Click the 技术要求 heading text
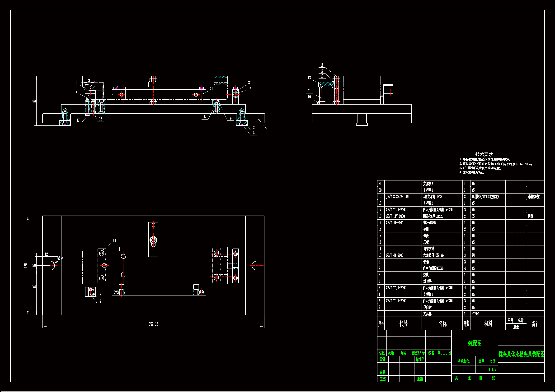555x392 pixels. [x=484, y=154]
